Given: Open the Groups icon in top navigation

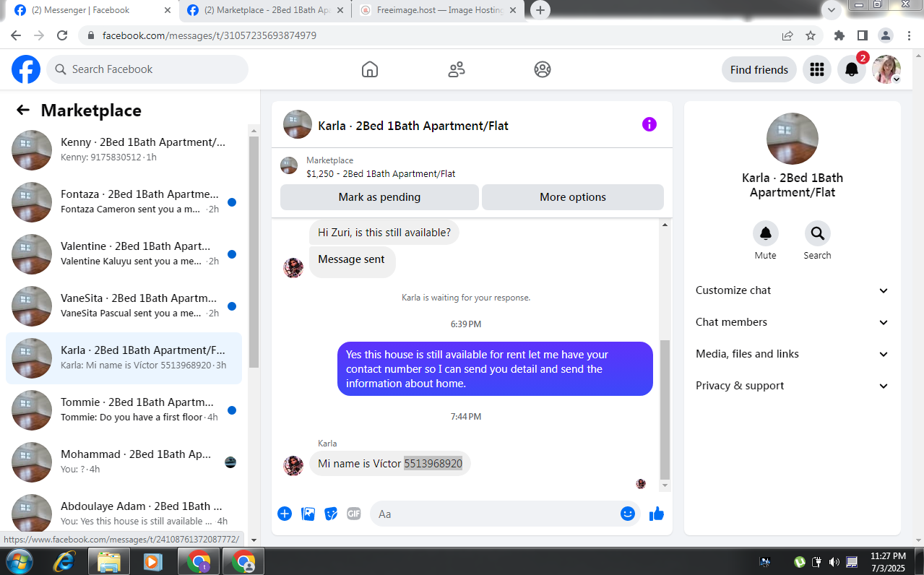Looking at the screenshot, I should coord(543,69).
